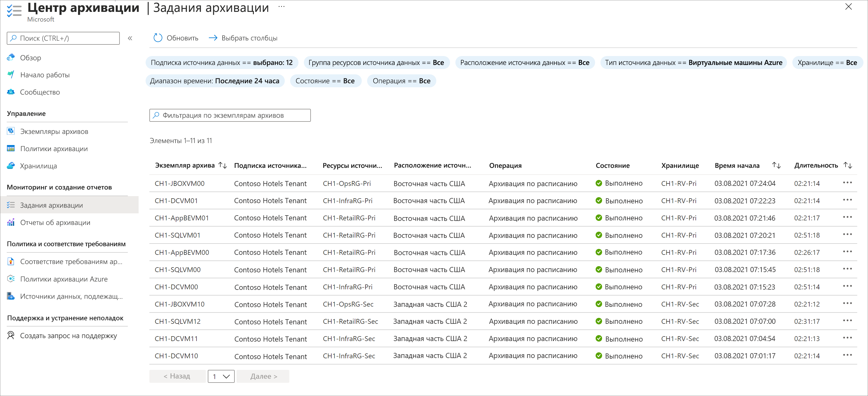Open the Состояние == Все filter

click(325, 81)
